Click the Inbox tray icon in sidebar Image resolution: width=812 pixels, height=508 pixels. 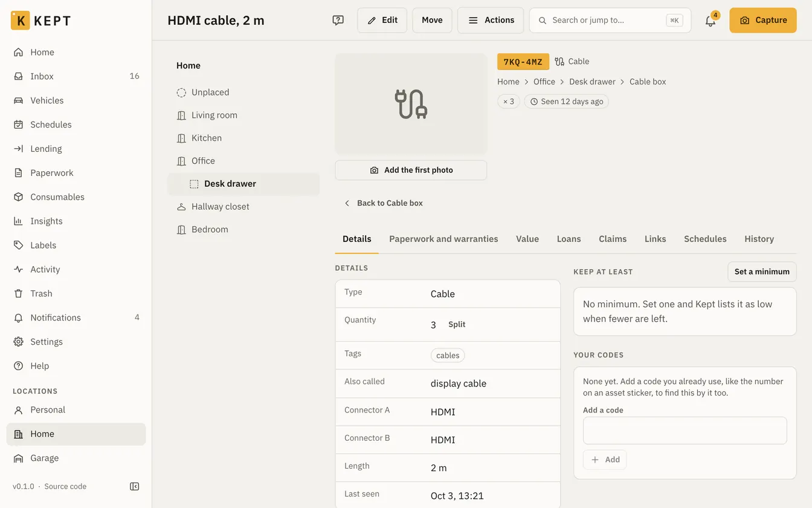(19, 76)
